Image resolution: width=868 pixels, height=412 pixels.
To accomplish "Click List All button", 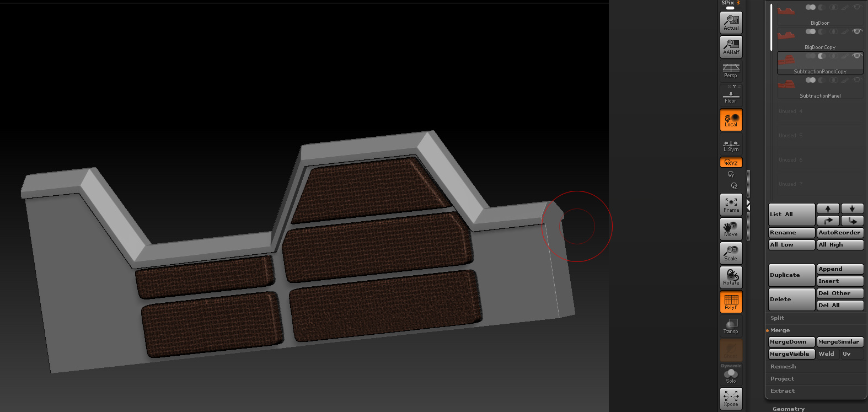I will [x=791, y=215].
